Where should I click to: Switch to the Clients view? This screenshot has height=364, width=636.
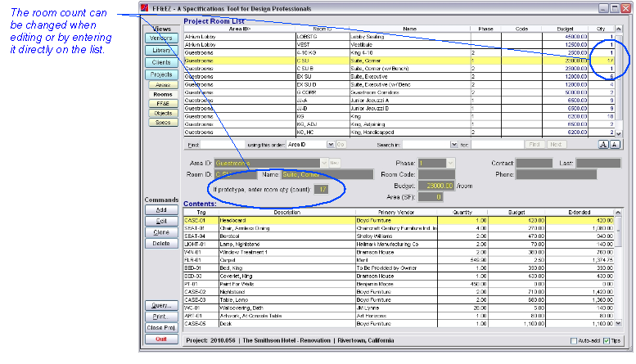pyautogui.click(x=161, y=62)
